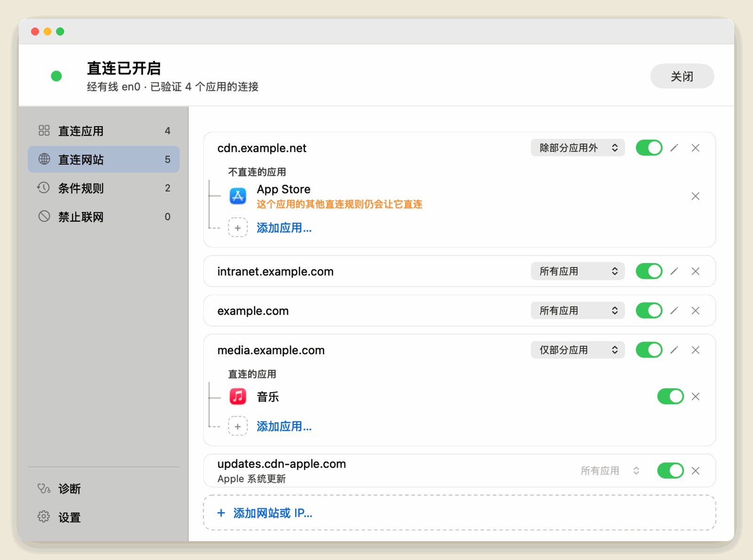Remove App Store from the excluded apps
The height and width of the screenshot is (560, 753).
[x=695, y=196]
